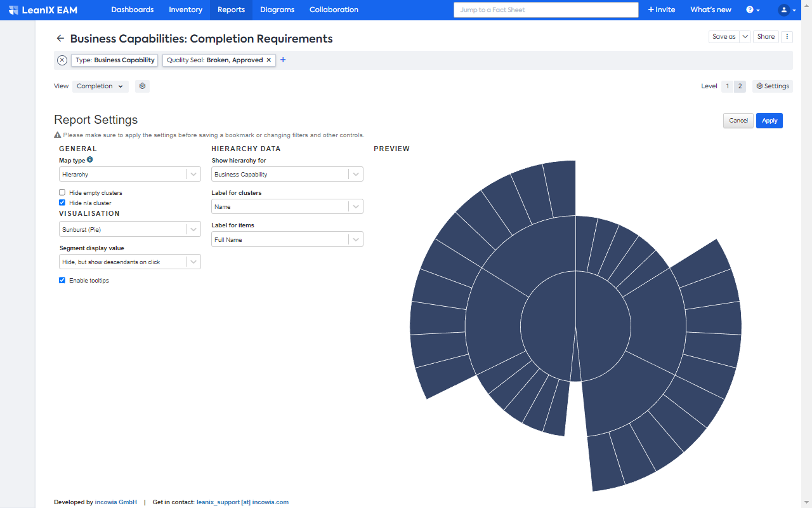Select hierarchy Level 1
The height and width of the screenshot is (508, 812).
coord(728,86)
